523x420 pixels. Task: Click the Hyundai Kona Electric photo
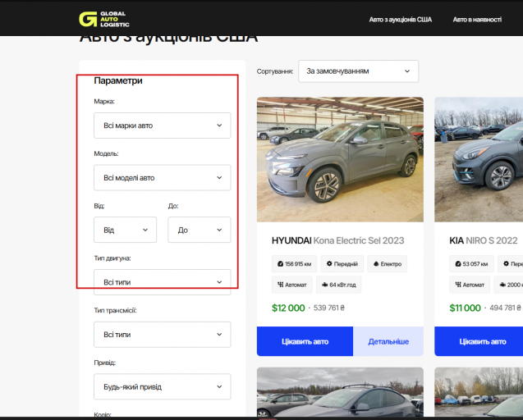click(x=340, y=159)
